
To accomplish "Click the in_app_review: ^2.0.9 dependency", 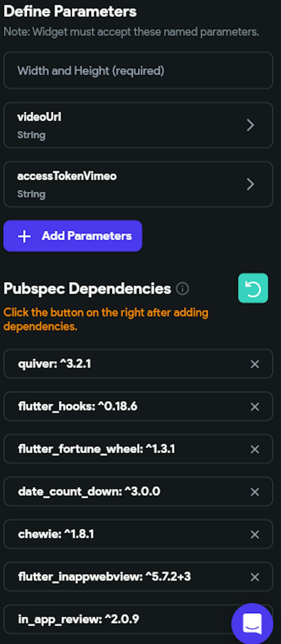I will [x=78, y=619].
